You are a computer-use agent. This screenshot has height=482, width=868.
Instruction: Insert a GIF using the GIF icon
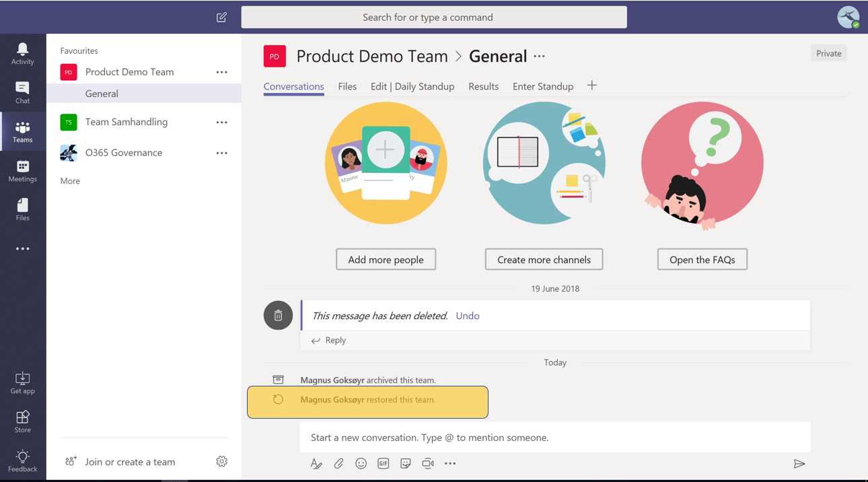pyautogui.click(x=383, y=463)
